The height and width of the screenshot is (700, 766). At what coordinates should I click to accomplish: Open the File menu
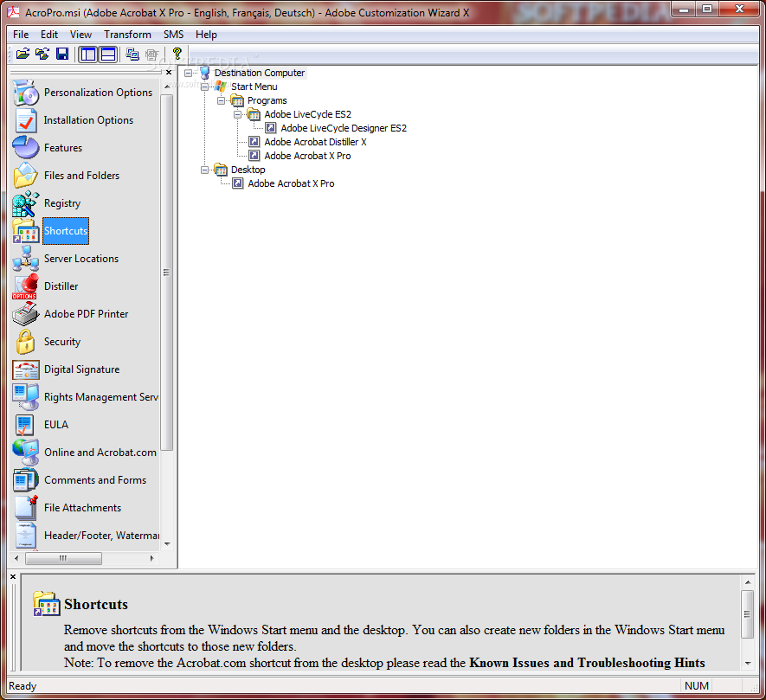[21, 35]
